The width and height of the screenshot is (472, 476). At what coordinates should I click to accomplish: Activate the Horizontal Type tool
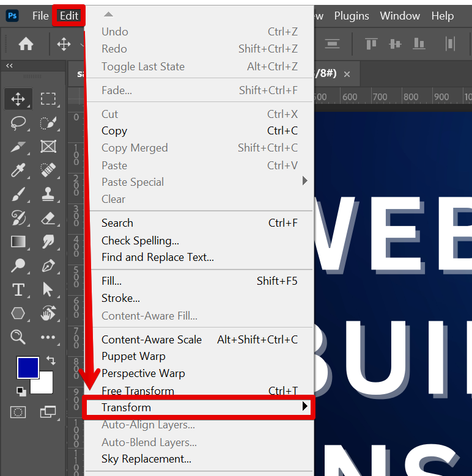click(18, 289)
